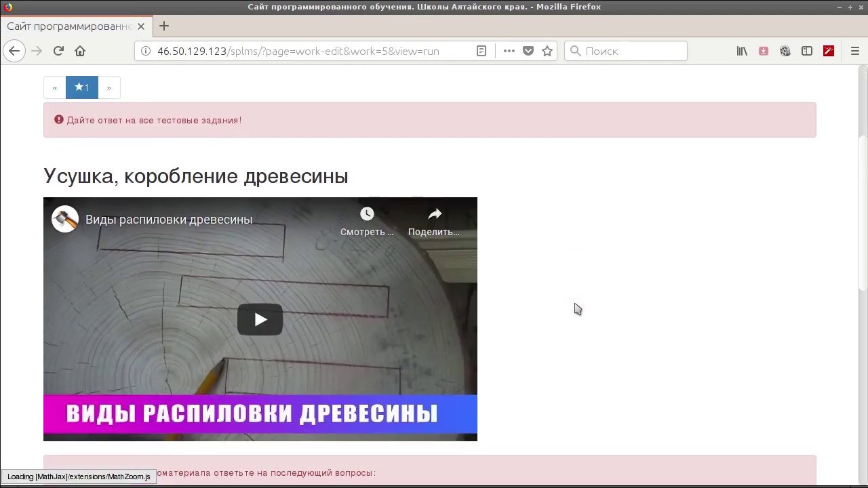Show site information for the address

tap(144, 51)
